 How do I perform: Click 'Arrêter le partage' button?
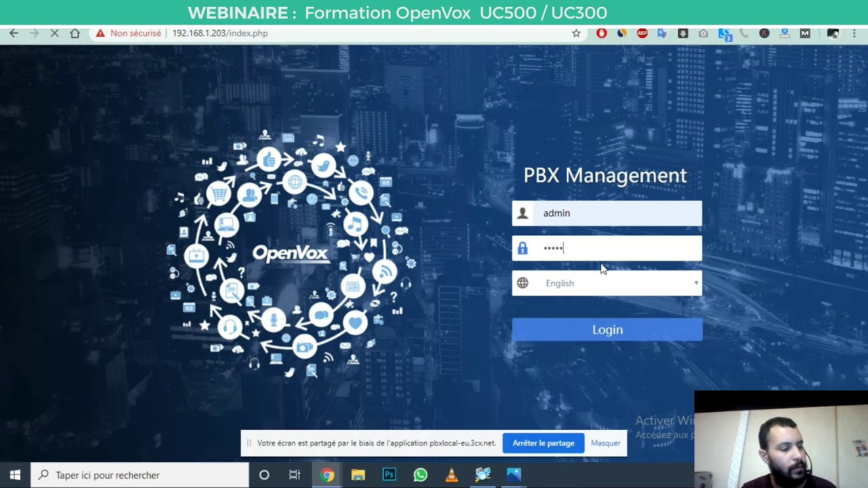(x=543, y=443)
